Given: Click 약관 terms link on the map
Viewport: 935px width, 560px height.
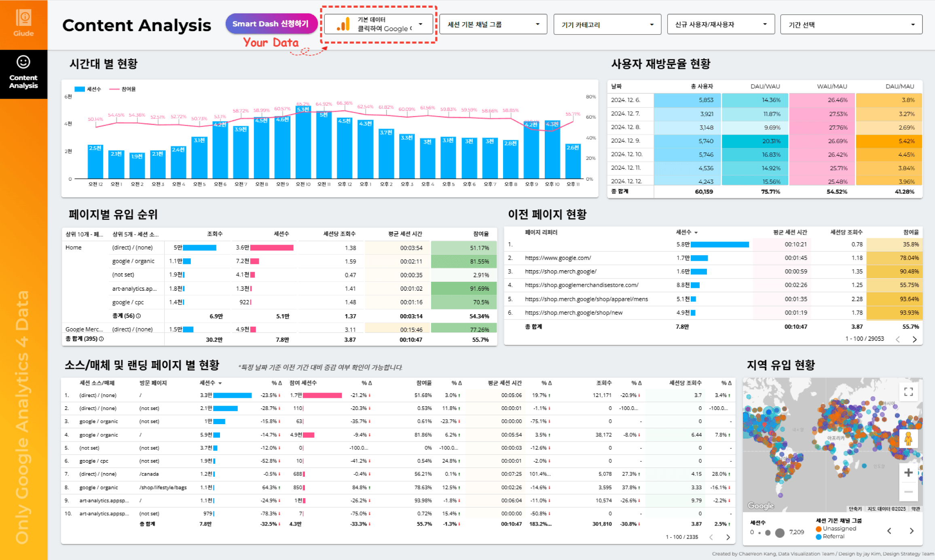Looking at the screenshot, I should [x=916, y=509].
